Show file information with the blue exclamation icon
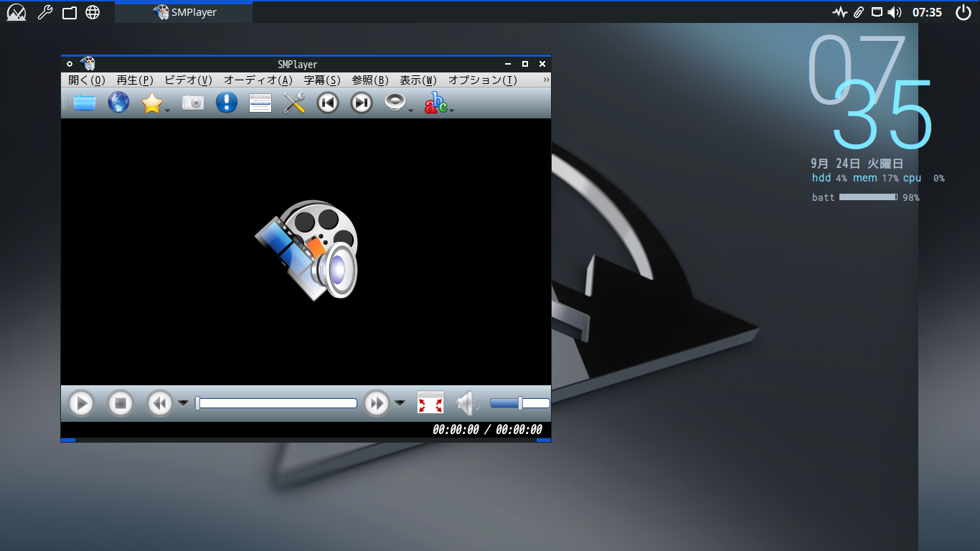 pos(226,103)
